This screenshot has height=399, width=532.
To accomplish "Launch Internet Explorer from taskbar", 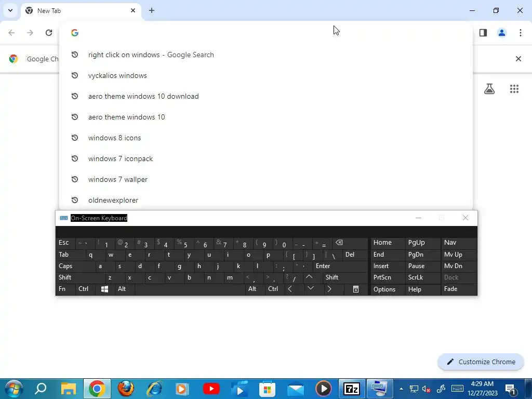I will pos(154,389).
